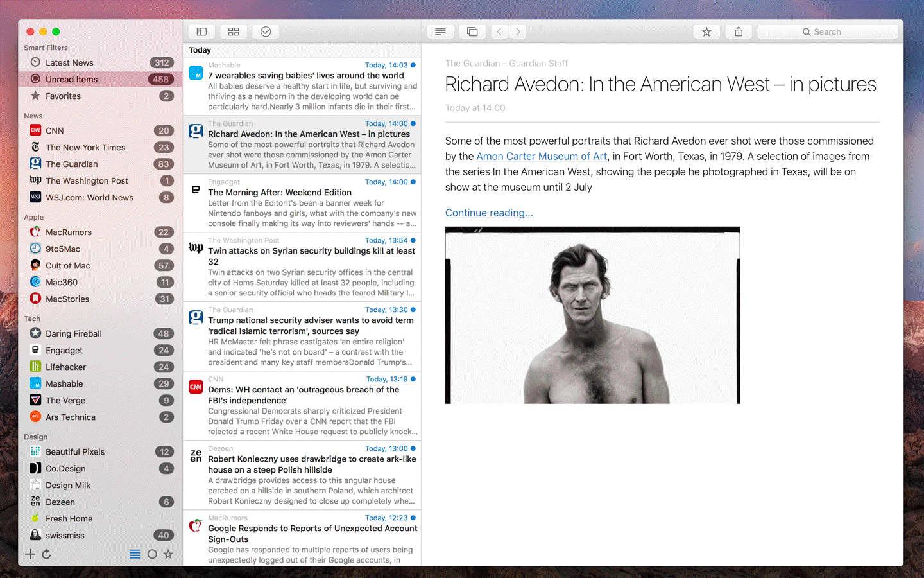Screen dimensions: 924x578
Task: Follow the Amon Carter Museum of Art link
Action: [x=542, y=156]
